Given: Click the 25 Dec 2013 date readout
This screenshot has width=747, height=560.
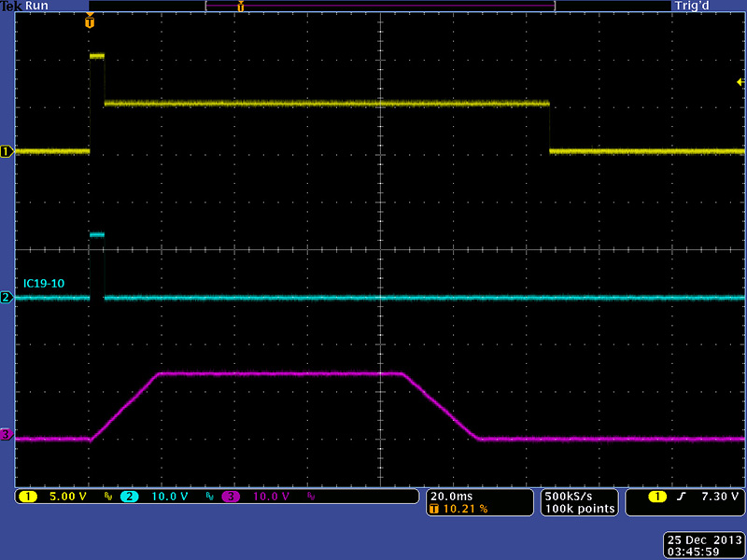Looking at the screenshot, I should (705, 540).
